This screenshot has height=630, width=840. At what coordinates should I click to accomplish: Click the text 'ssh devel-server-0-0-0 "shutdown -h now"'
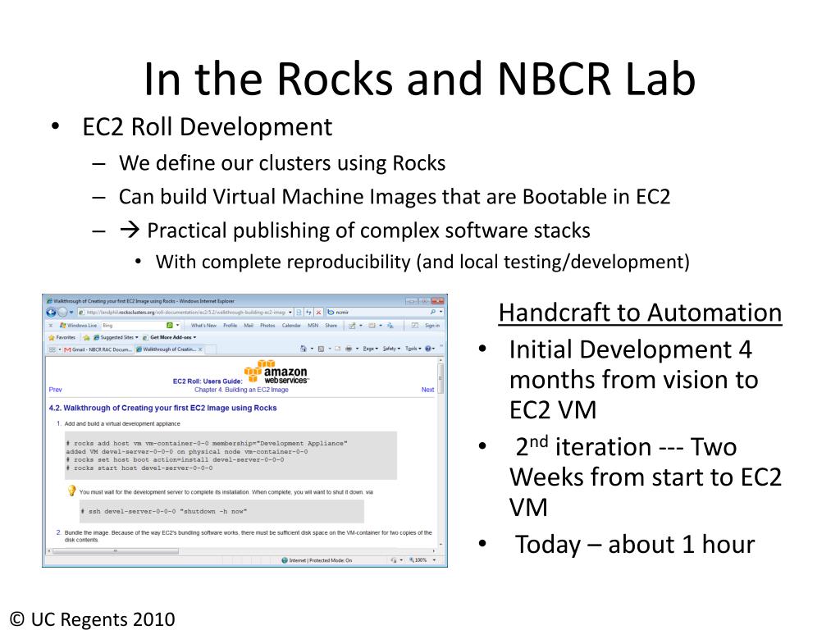click(167, 511)
